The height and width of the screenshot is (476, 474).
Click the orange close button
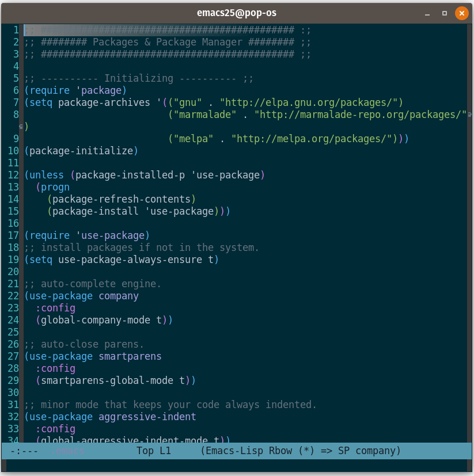462,13
